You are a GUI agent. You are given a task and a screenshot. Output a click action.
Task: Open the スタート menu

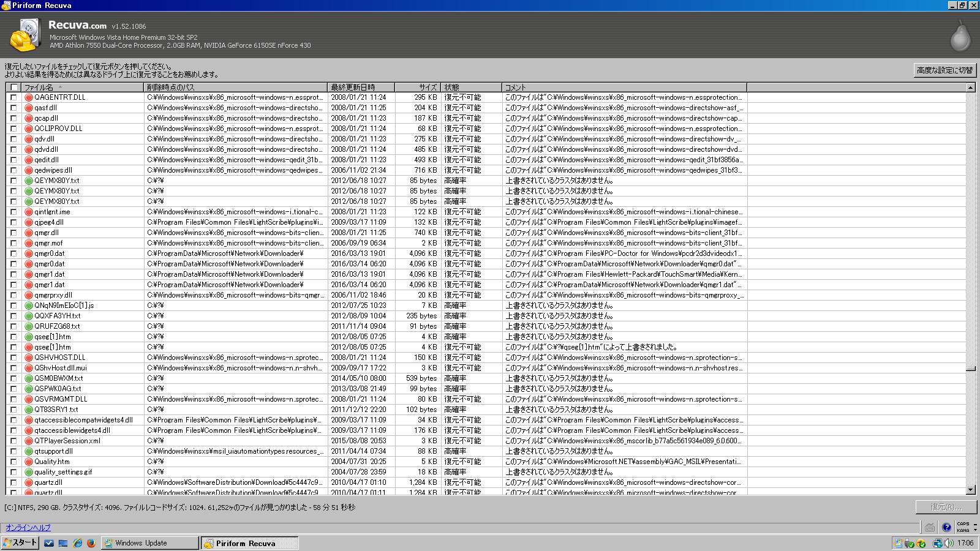(x=20, y=543)
